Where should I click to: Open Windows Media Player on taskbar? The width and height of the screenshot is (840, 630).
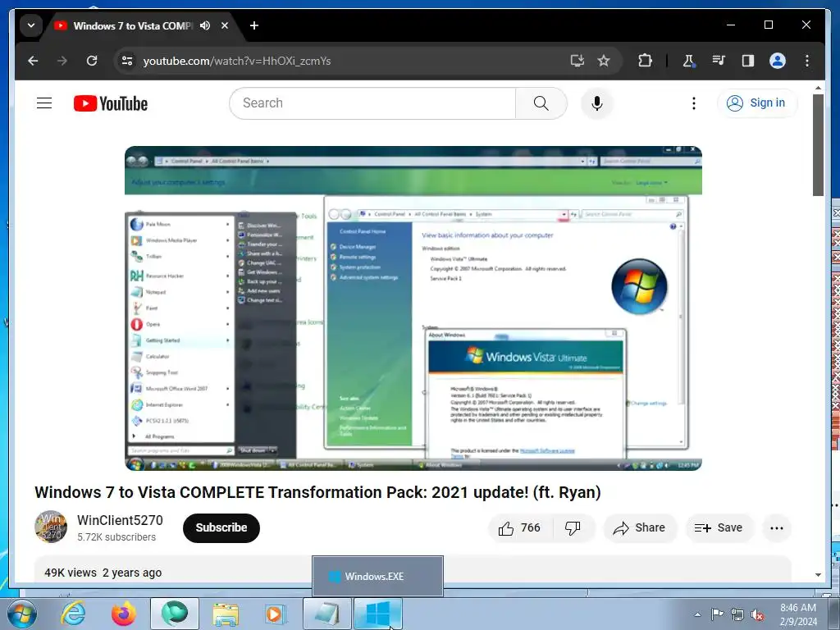(x=276, y=614)
